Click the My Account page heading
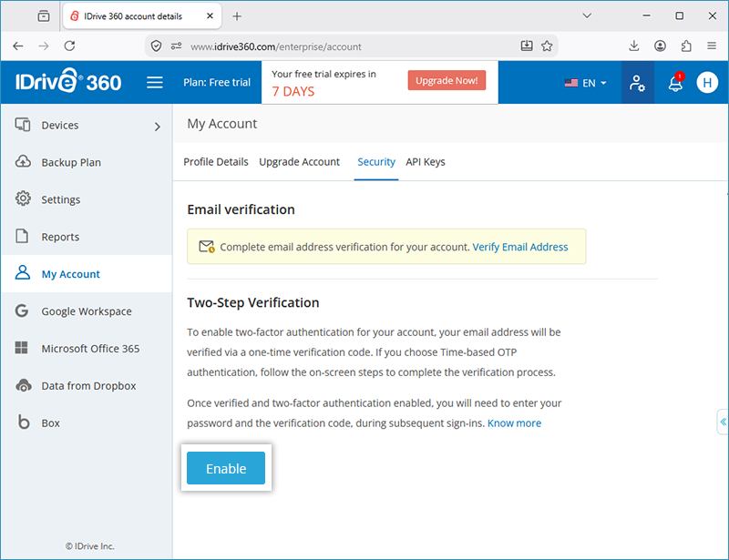 tap(222, 124)
